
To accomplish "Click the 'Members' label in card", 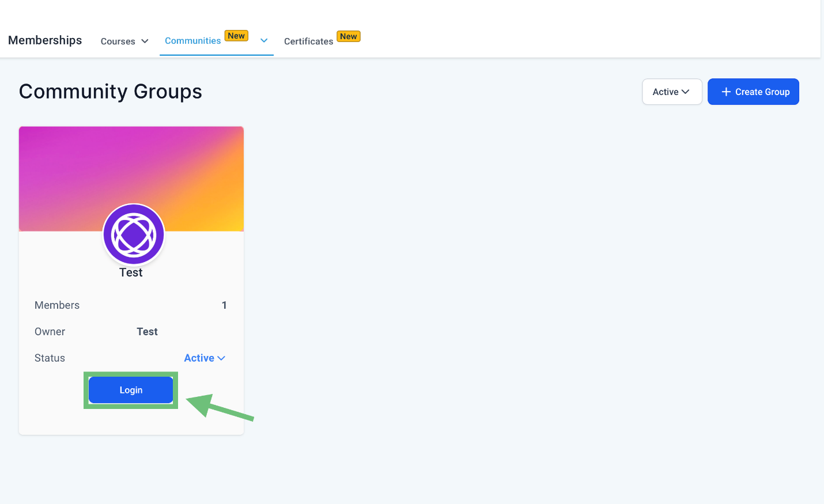I will pos(57,305).
